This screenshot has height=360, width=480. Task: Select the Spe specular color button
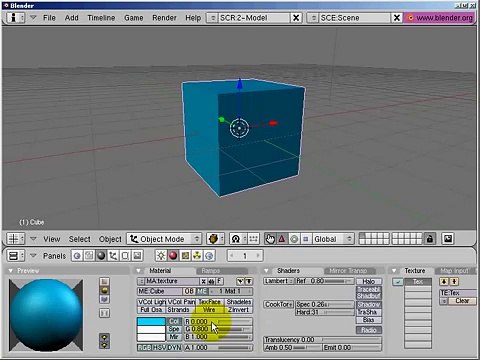click(x=174, y=329)
